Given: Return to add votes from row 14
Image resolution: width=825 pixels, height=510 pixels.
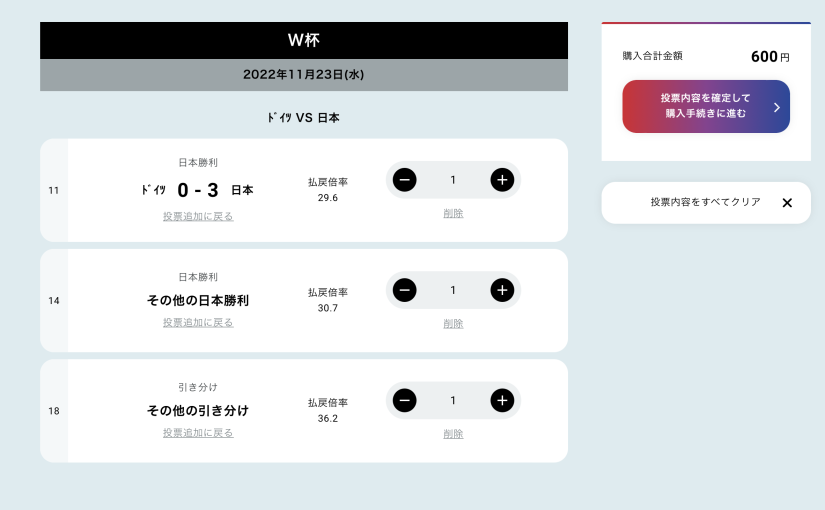Looking at the screenshot, I should click(198, 323).
